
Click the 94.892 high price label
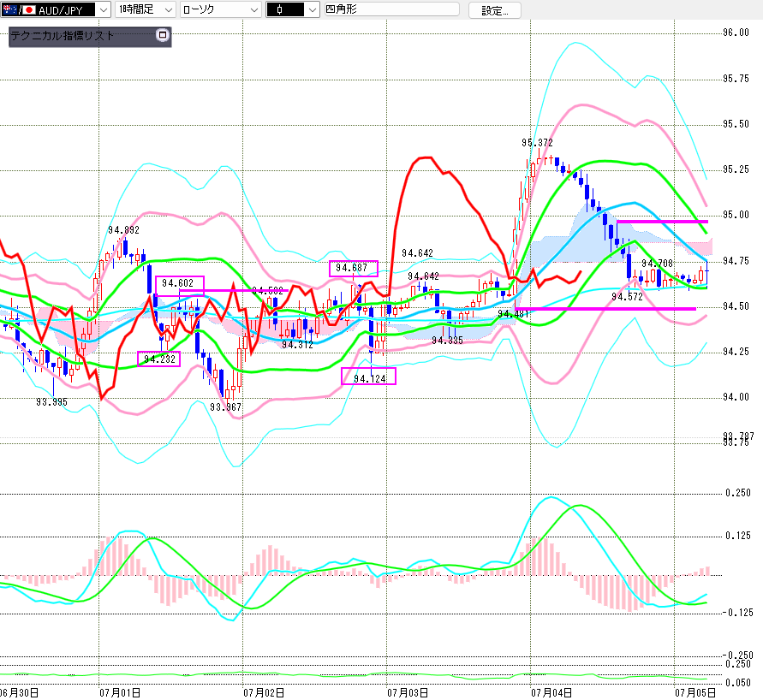[x=123, y=230]
